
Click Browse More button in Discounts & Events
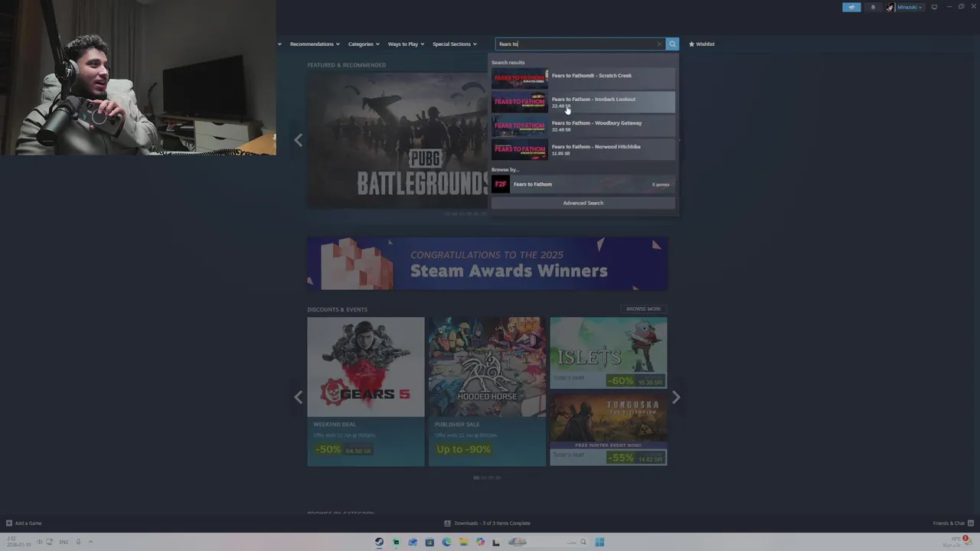click(643, 309)
